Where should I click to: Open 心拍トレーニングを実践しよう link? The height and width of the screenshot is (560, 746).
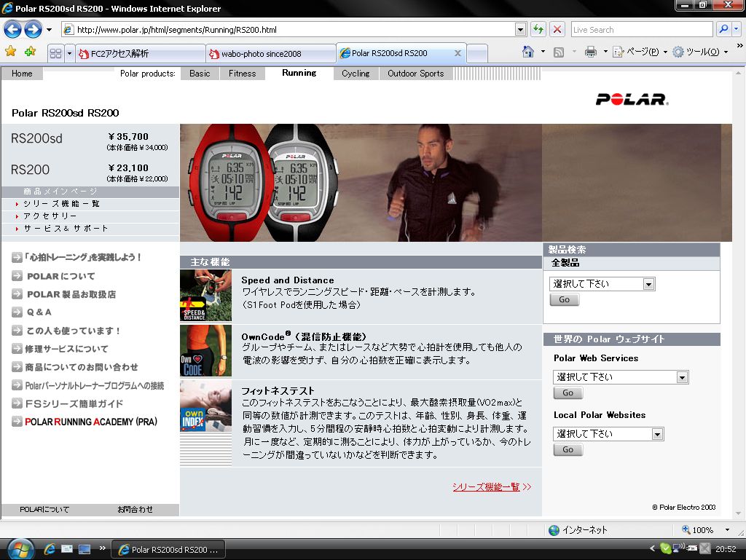76,257
